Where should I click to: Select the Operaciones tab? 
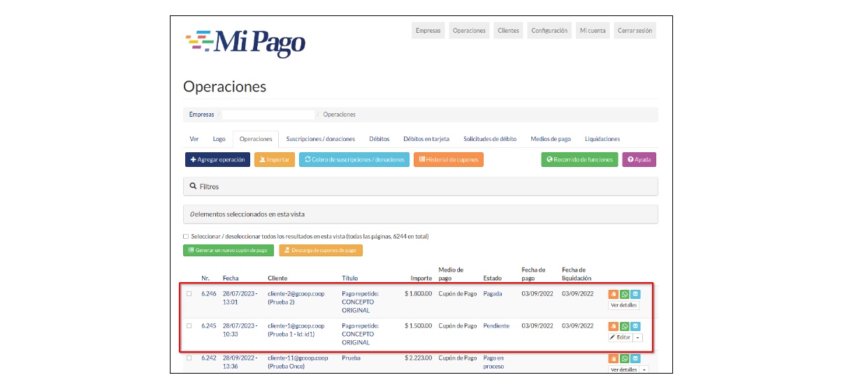pos(256,139)
